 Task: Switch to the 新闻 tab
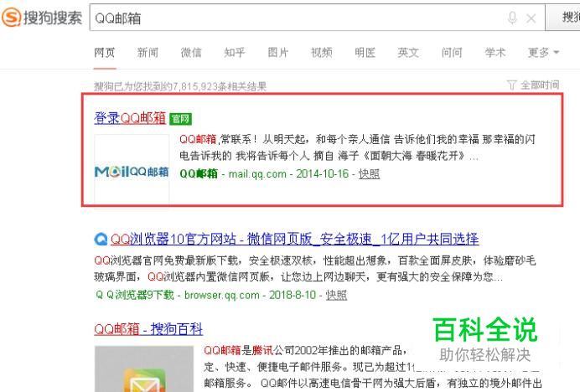click(x=148, y=53)
